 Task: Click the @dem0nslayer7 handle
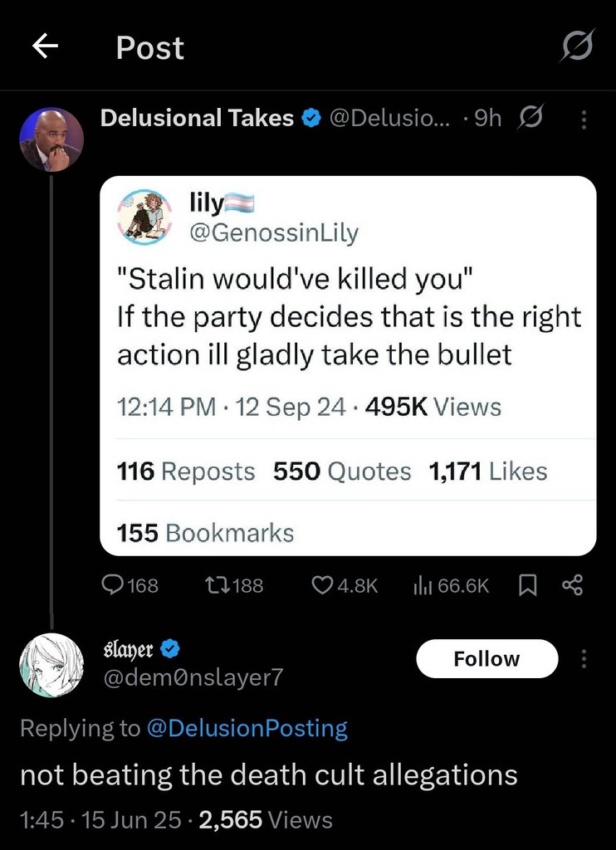(192, 677)
